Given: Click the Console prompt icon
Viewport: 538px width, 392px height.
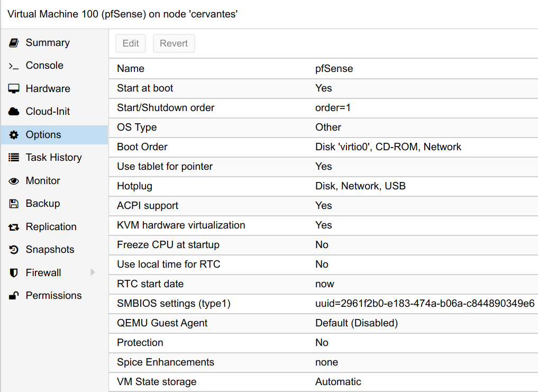Looking at the screenshot, I should point(14,66).
